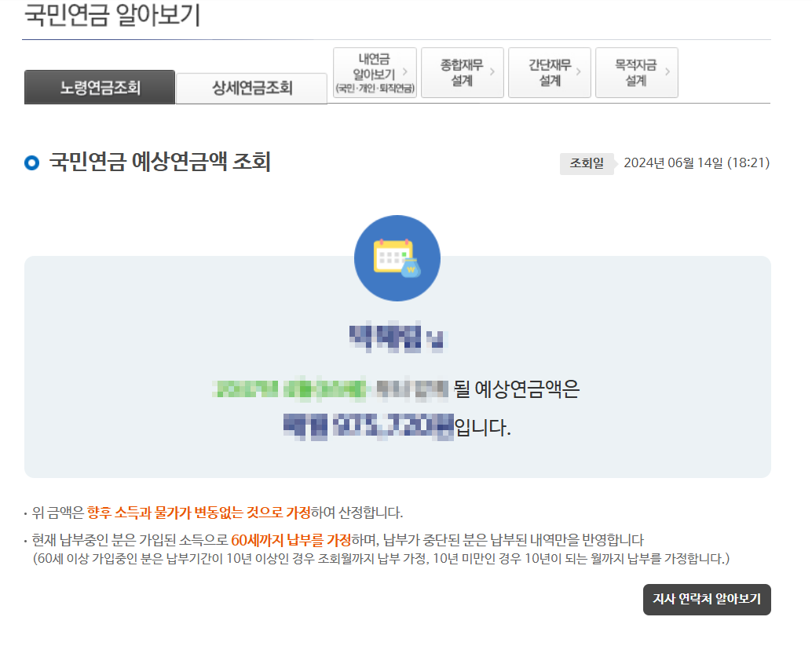Screen dimensions: 812x646
Task: Open the 목적자금 설계 button
Action: pyautogui.click(x=636, y=72)
